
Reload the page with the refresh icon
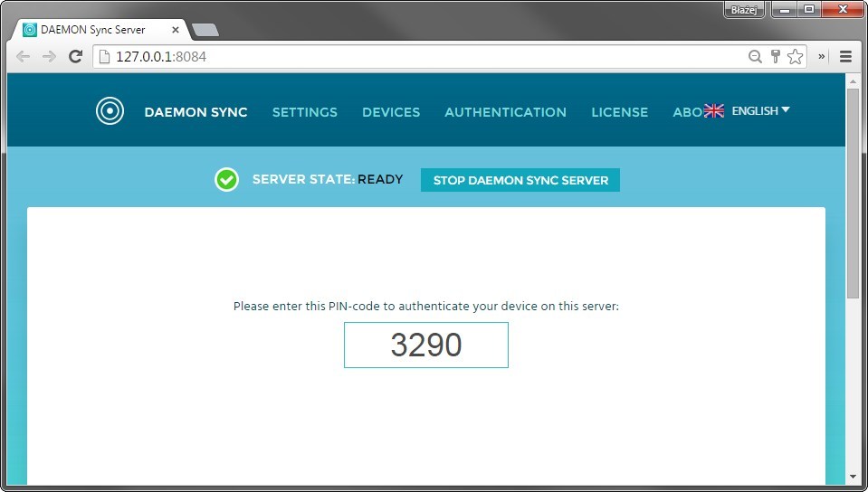tap(75, 56)
